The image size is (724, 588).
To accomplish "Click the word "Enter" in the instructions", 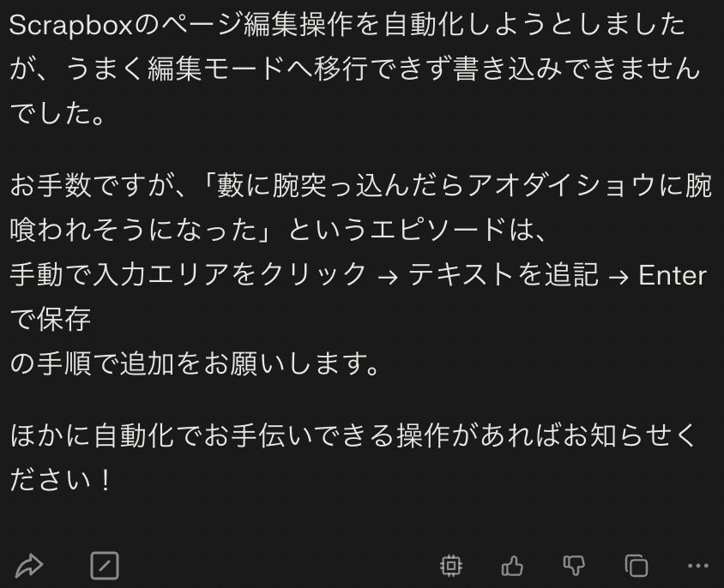I will (x=673, y=275).
